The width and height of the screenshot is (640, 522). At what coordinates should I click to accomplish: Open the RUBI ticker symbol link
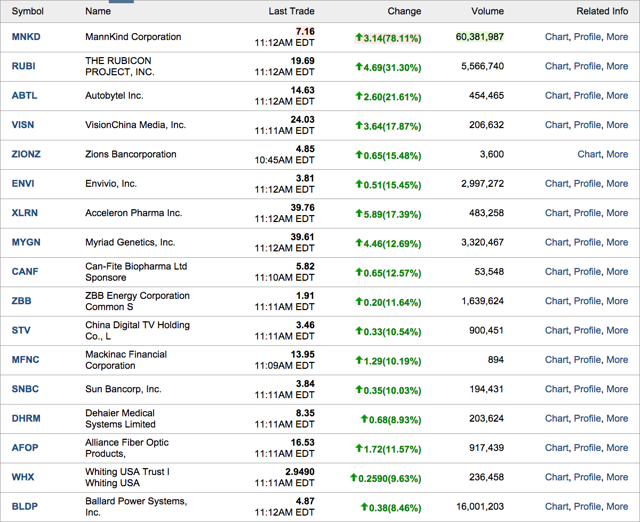[x=24, y=66]
